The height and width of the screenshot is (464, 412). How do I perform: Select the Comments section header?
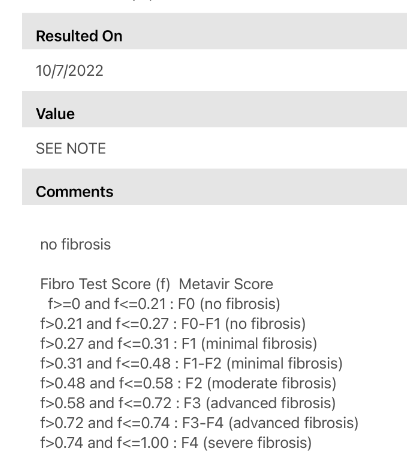214,187
